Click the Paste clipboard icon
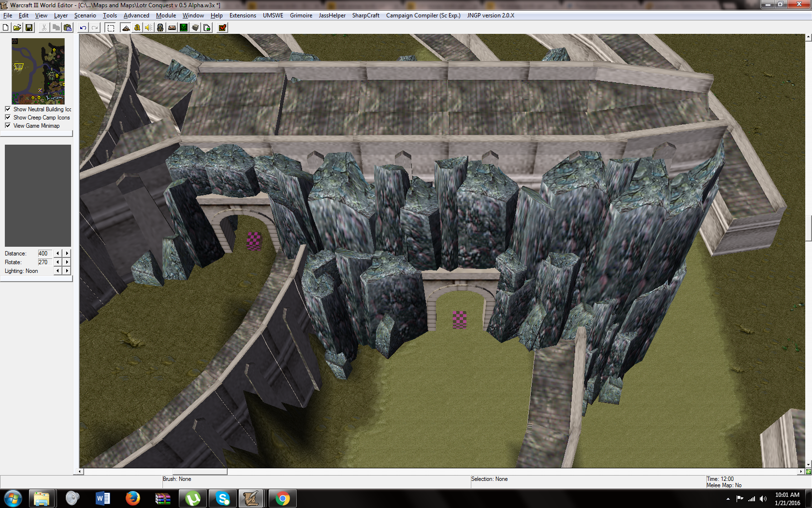Screen dimensions: 812x508 [68, 28]
